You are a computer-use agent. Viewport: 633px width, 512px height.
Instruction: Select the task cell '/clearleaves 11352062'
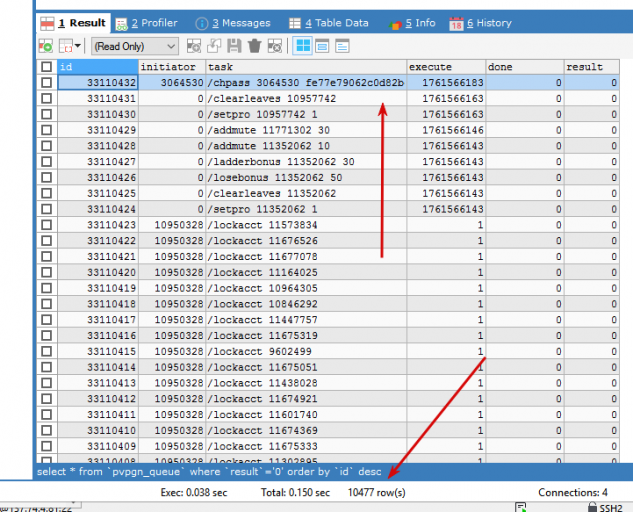tap(306, 193)
